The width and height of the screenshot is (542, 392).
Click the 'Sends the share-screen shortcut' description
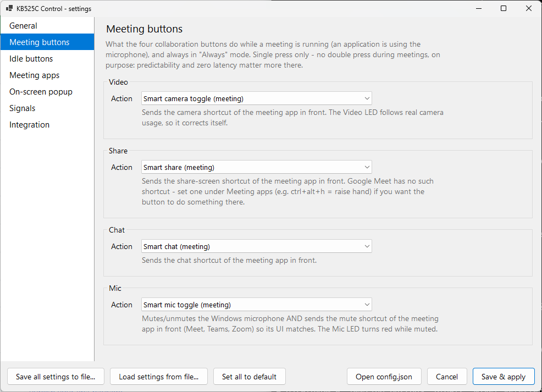[287, 191]
